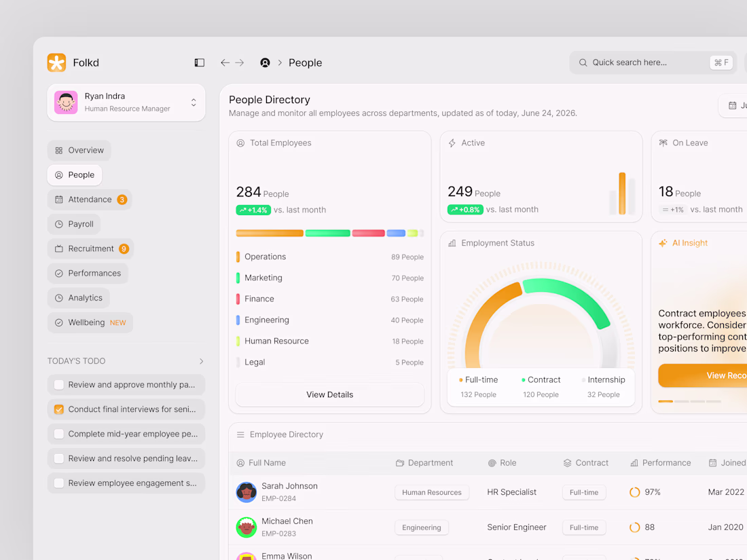747x560 pixels.
Task: Sort by Full Name column header
Action: pyautogui.click(x=261, y=463)
